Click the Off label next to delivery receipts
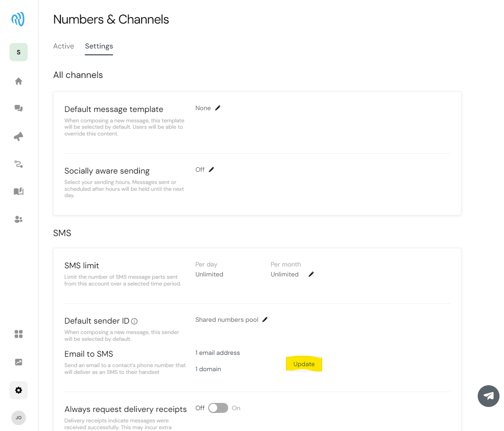This screenshot has width=504, height=431. [200, 408]
